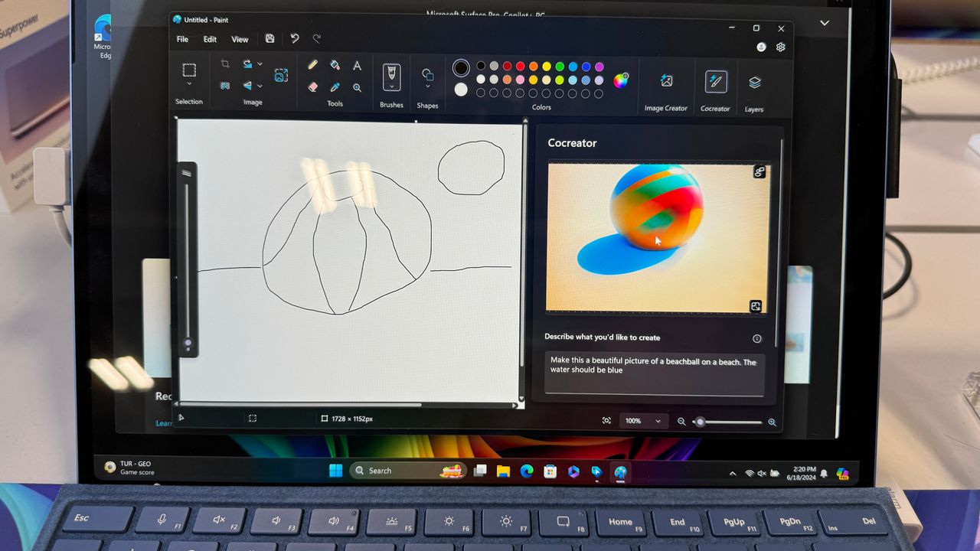Show hidden system tray icons chevron
The width and height of the screenshot is (980, 551).
(733, 474)
